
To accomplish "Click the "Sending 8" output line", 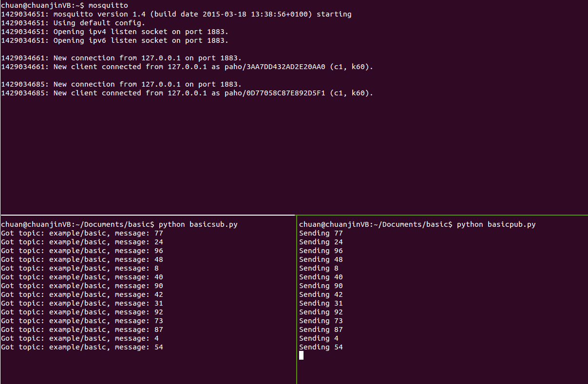I will click(x=319, y=268).
